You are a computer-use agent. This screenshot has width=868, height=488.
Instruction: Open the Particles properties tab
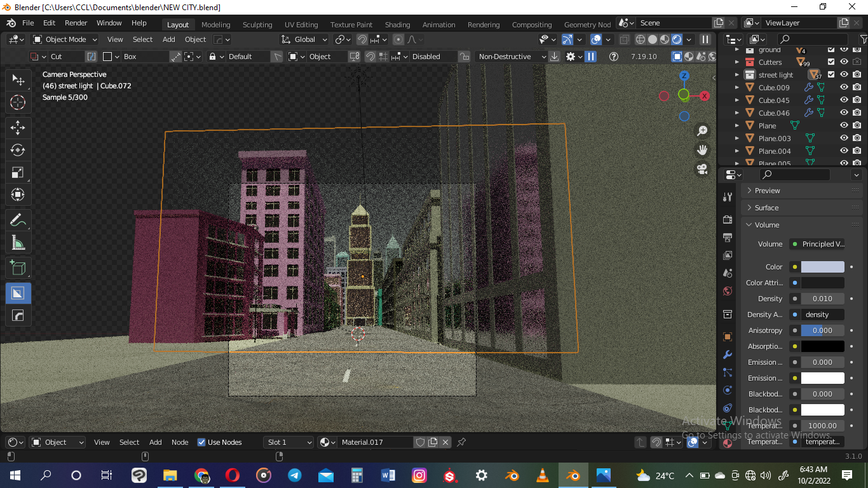click(x=728, y=372)
